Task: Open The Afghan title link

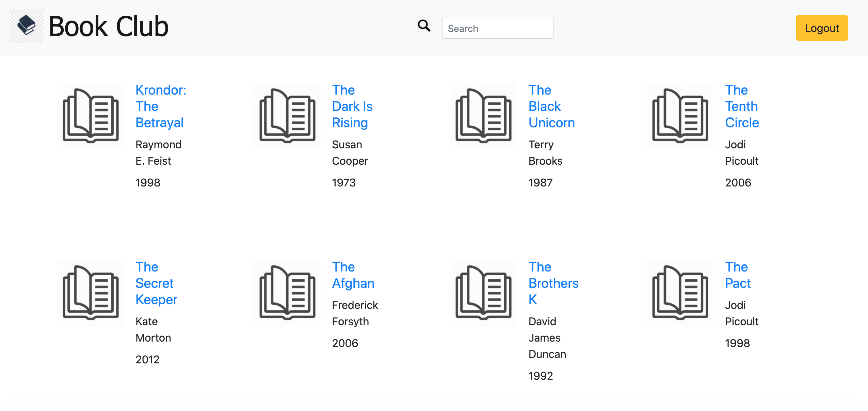Action: [x=353, y=275]
